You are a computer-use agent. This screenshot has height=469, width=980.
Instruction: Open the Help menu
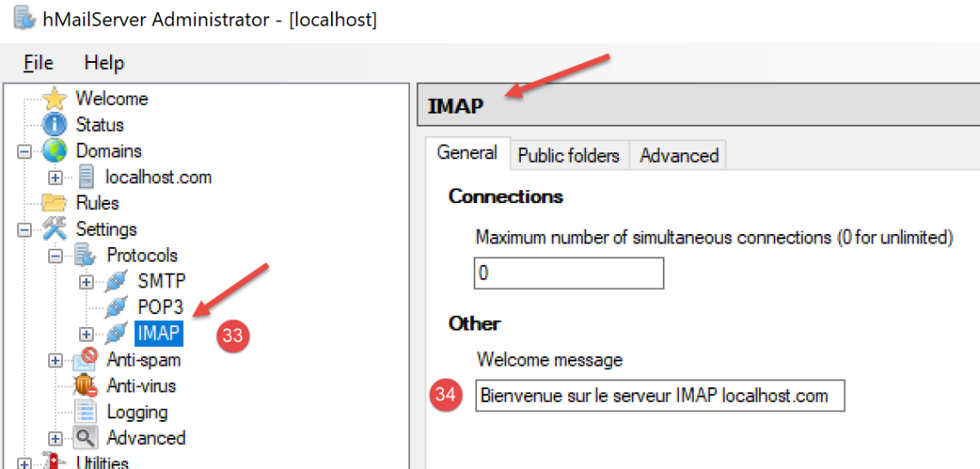pyautogui.click(x=104, y=63)
